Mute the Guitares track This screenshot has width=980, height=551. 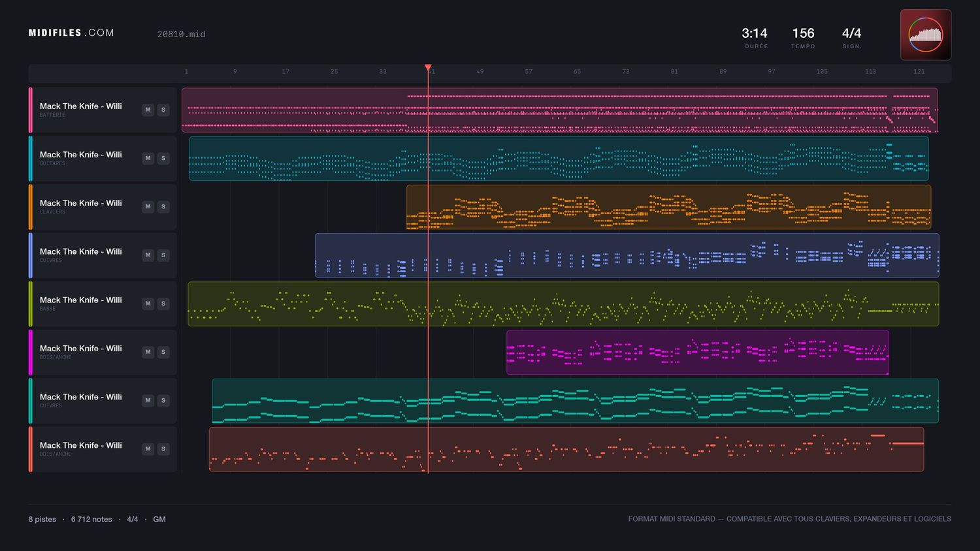tap(148, 158)
